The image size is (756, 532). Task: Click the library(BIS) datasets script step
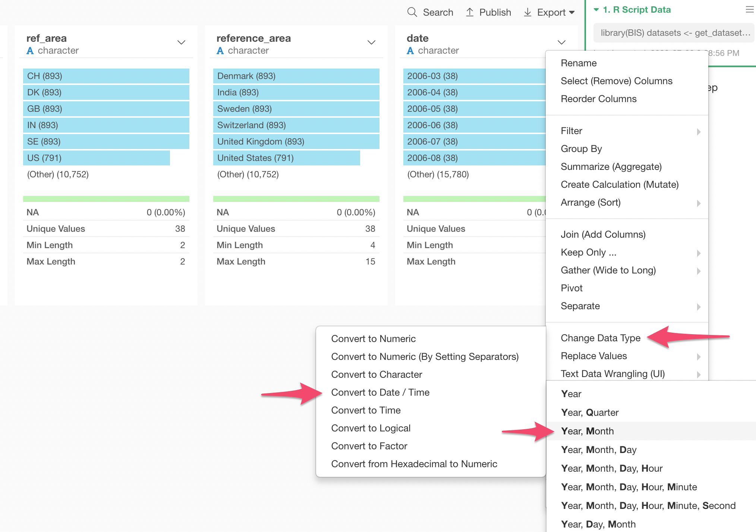pyautogui.click(x=675, y=33)
